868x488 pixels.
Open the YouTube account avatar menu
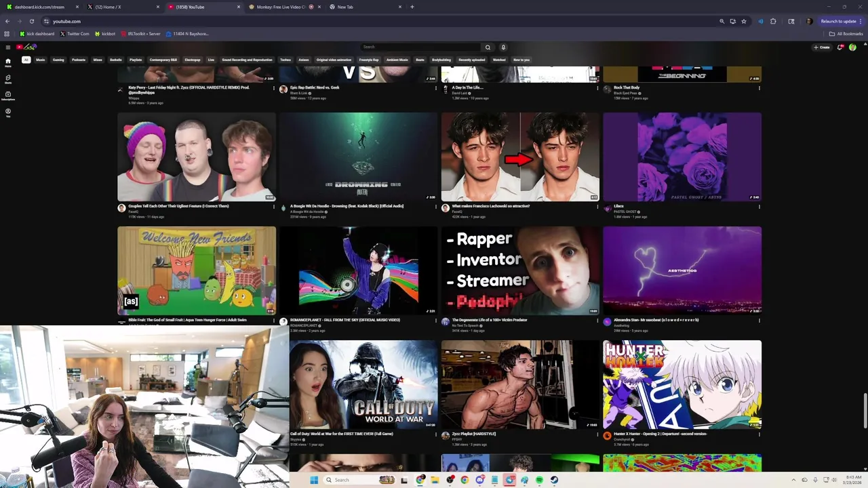coord(852,47)
